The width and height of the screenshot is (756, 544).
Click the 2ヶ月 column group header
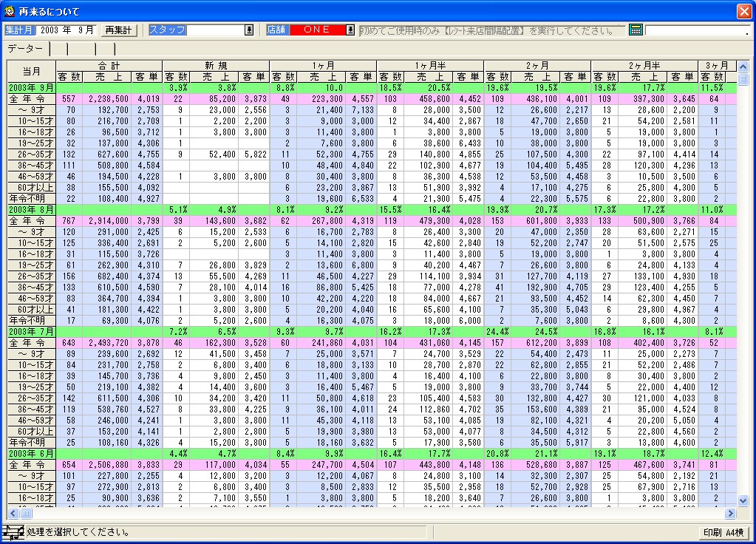(537, 66)
